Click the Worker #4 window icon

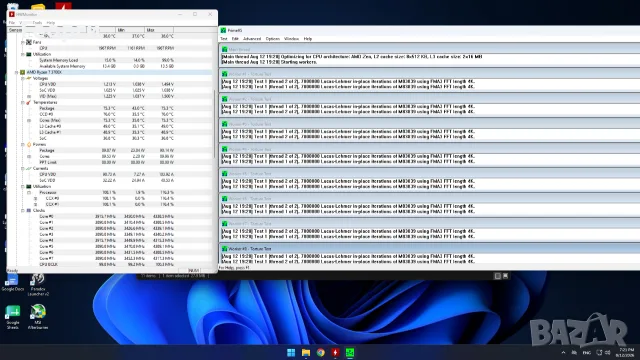pos(224,149)
